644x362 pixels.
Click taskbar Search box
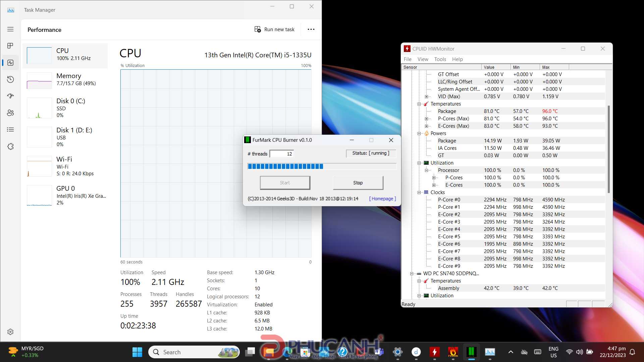(x=194, y=352)
